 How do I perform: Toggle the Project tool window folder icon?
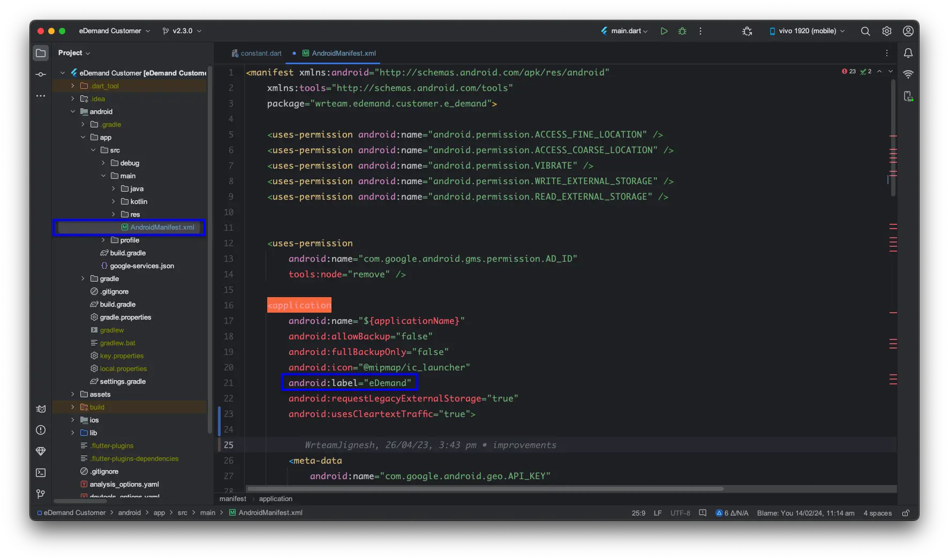click(x=41, y=53)
